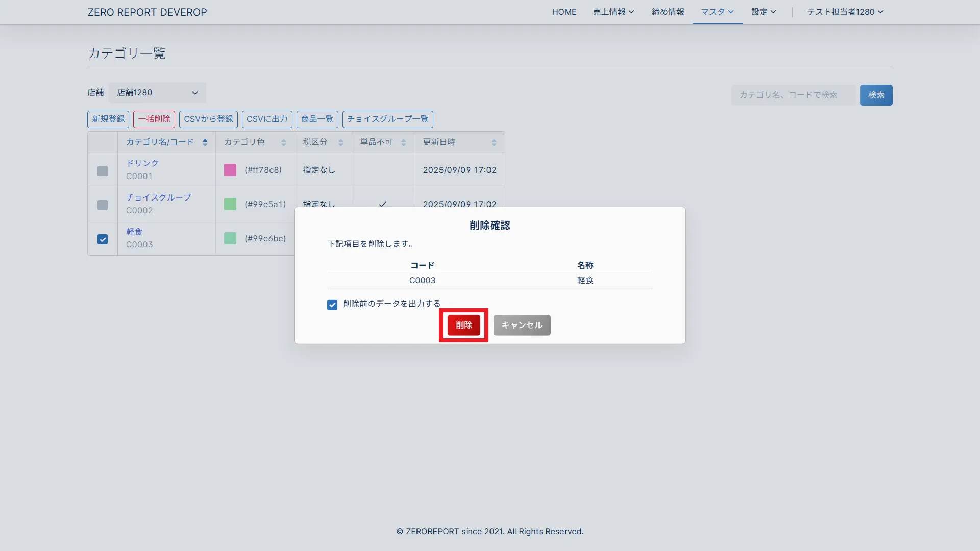Image resolution: width=980 pixels, height=551 pixels.
Task: Open the 店舗1280 store dropdown
Action: [157, 93]
